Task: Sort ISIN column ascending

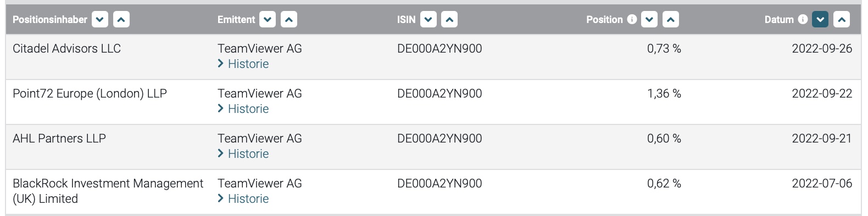Action: point(449,20)
